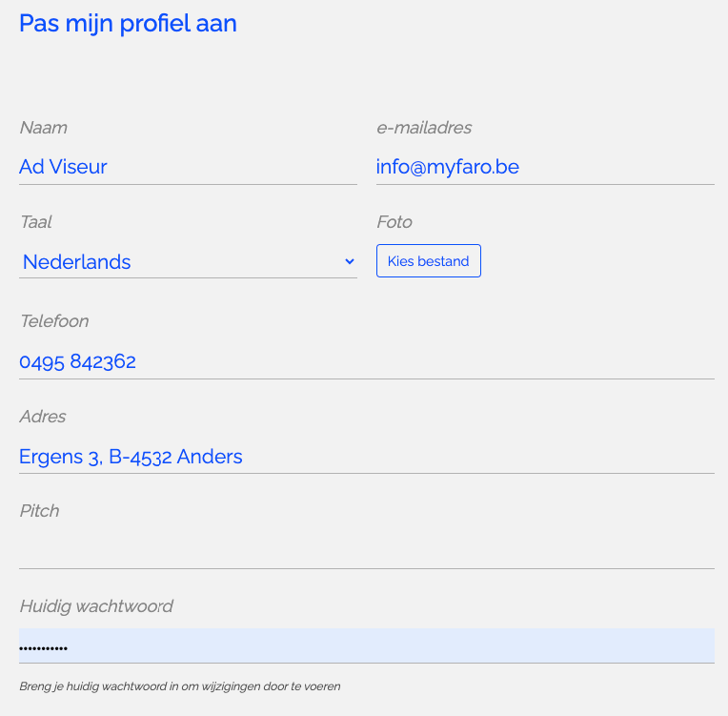The image size is (728, 716).
Task: Click the Adres label
Action: 43,417
